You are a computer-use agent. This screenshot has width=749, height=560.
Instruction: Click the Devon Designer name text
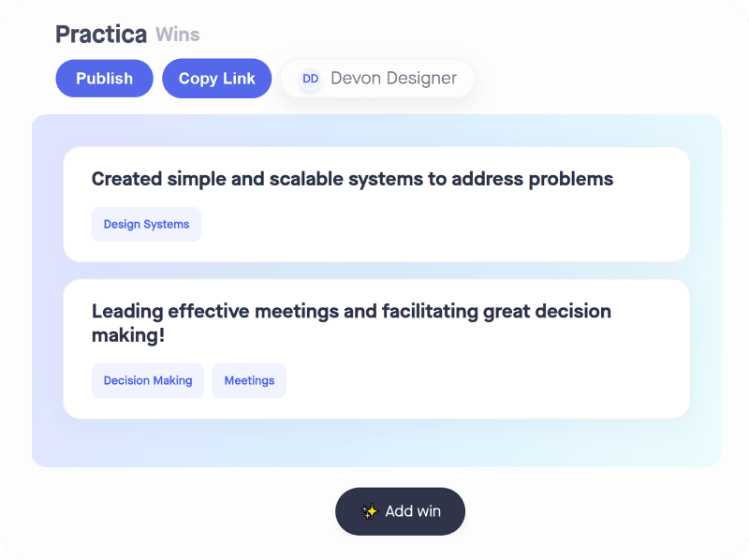pos(393,79)
